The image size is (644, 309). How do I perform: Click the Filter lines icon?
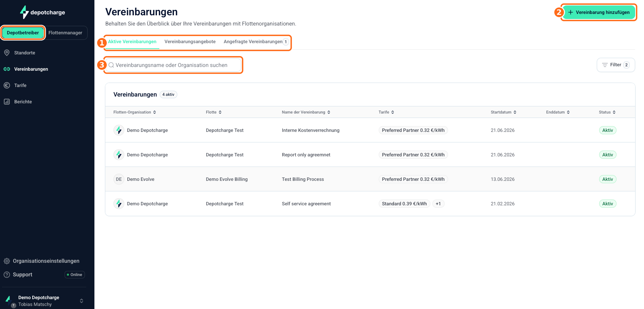tap(605, 65)
